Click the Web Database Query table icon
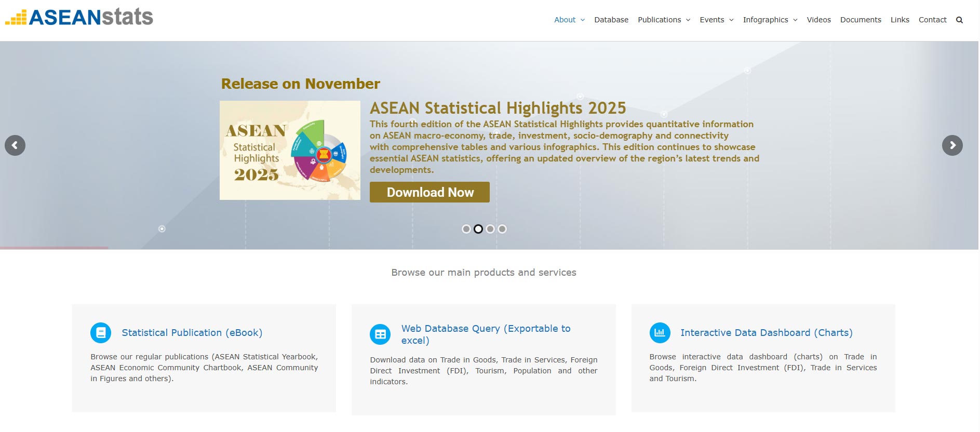Viewport: 980px width, 432px height. point(380,334)
